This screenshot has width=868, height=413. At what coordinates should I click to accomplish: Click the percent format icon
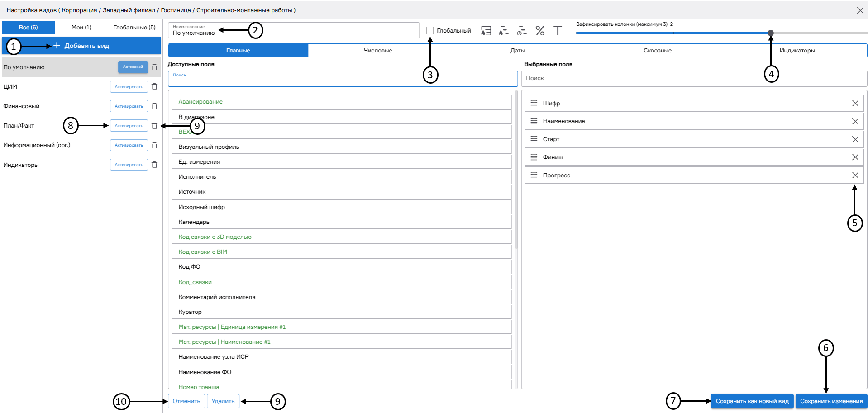[540, 31]
